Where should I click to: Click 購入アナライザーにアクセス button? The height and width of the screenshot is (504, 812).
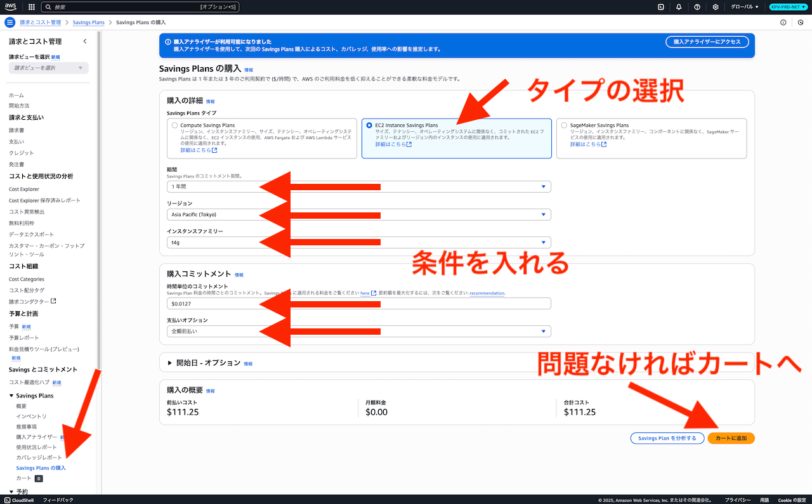click(x=707, y=41)
